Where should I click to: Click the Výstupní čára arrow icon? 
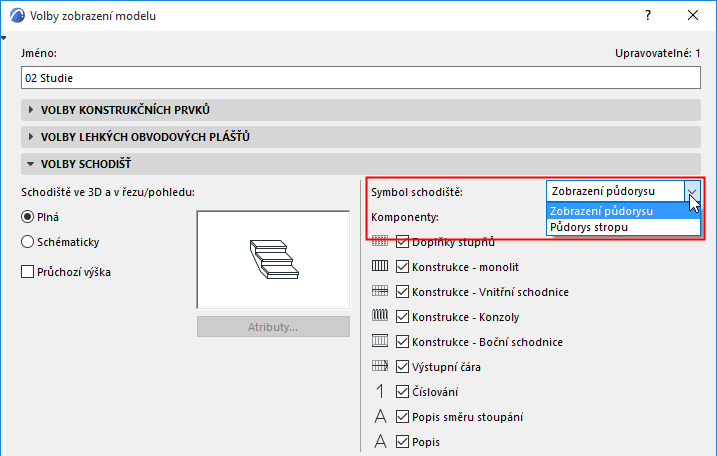(380, 366)
